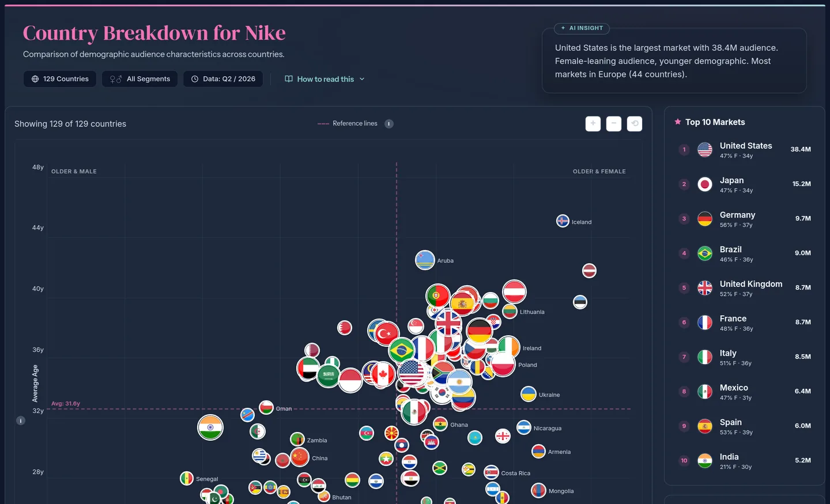Click the Ireland flag bubble

coord(508,347)
